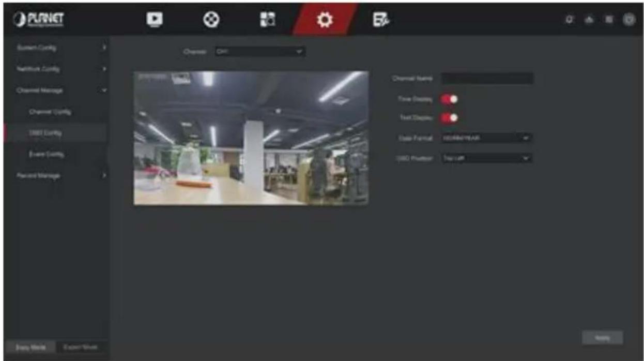644x361 pixels.
Task: Open the log/report icon right of the gear
Action: [380, 19]
